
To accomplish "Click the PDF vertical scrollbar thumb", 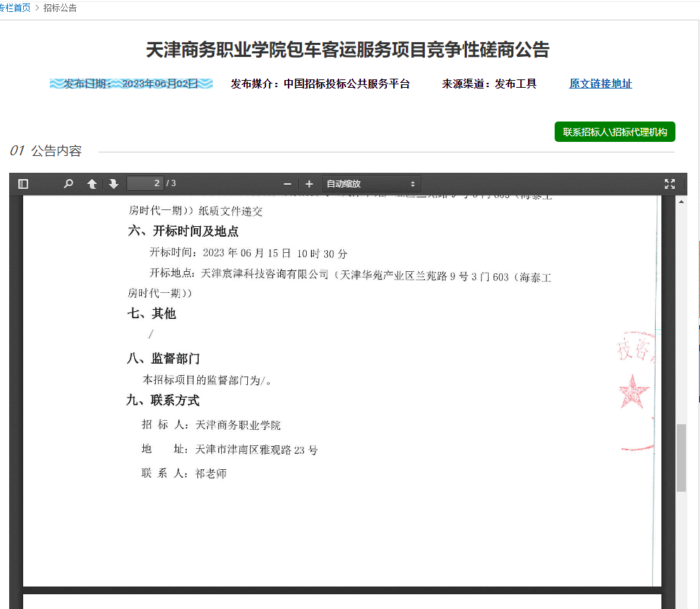I will 681,458.
